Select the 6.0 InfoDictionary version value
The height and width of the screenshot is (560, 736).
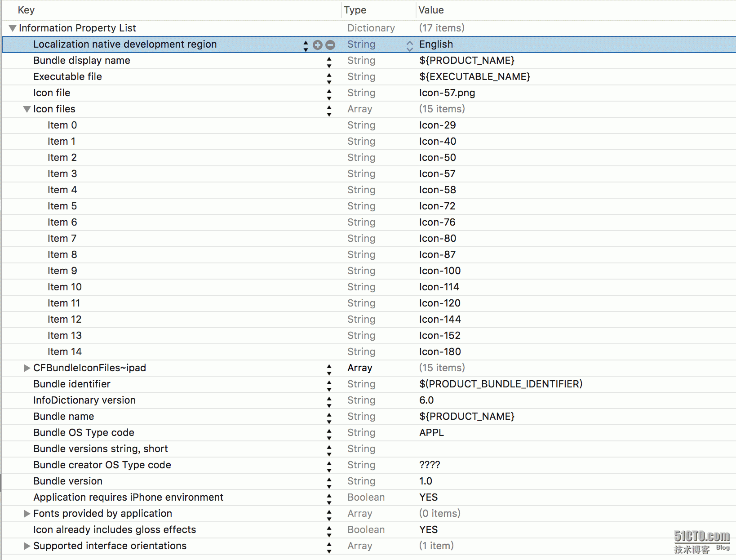click(426, 400)
